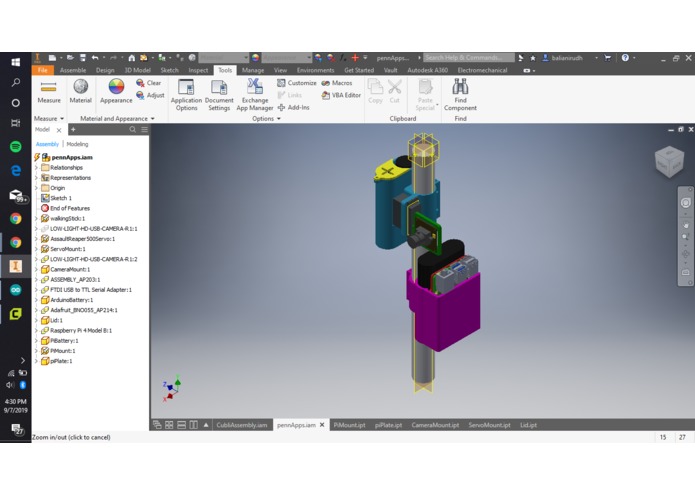Click the Home icon in quick access toolbar
Screen dimensions: 695x494
tap(132, 58)
